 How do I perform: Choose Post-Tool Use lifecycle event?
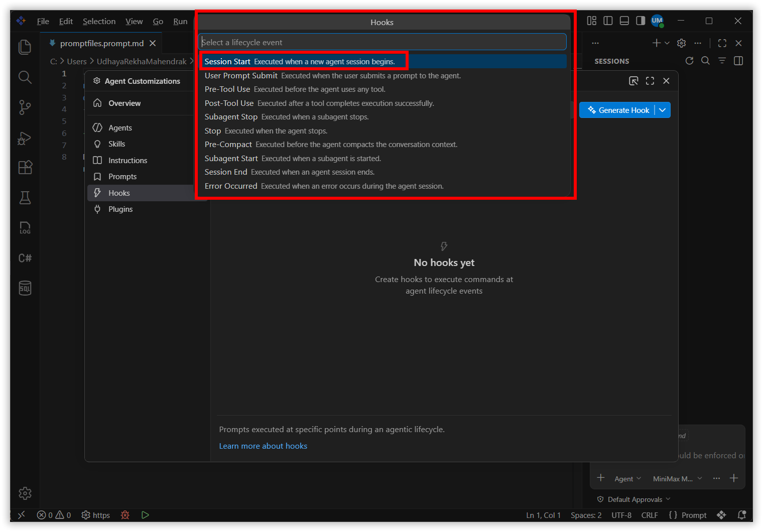[x=384, y=103]
